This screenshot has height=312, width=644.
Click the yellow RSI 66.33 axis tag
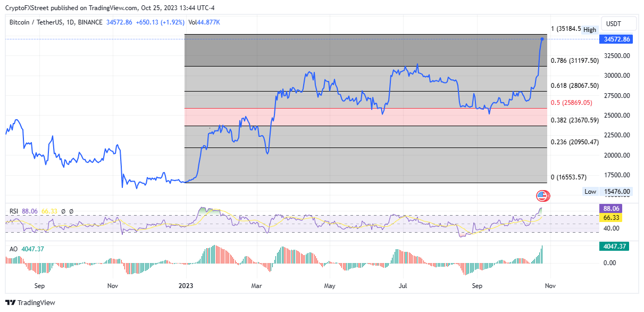610,217
